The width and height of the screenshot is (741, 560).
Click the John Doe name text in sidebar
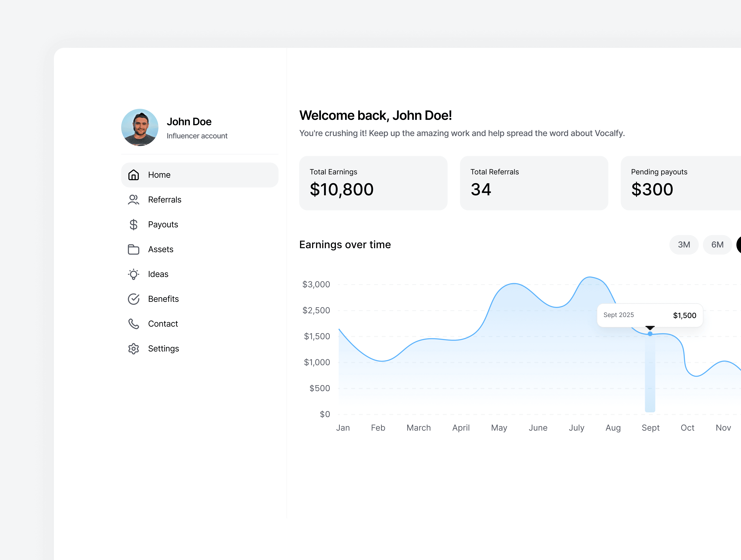pyautogui.click(x=189, y=121)
